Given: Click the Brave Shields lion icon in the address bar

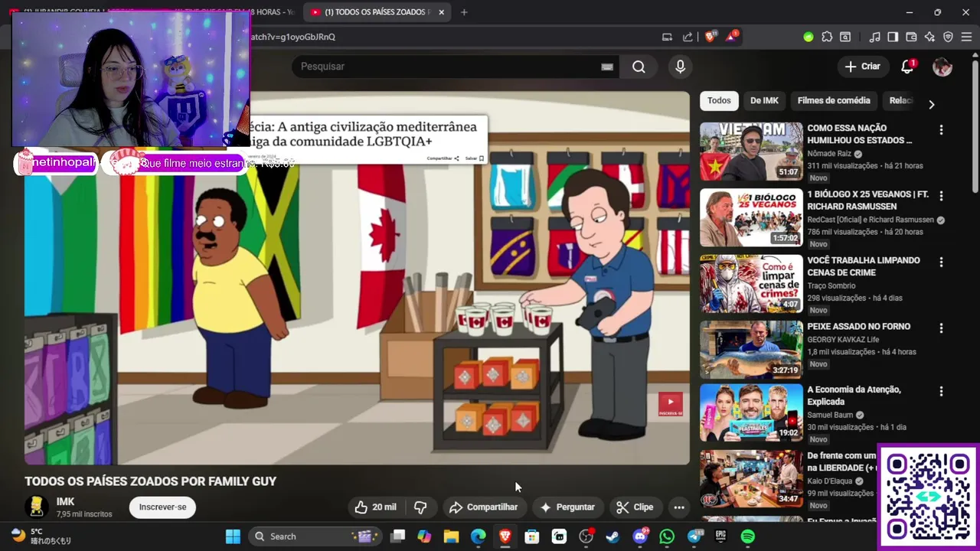Looking at the screenshot, I should coord(710,37).
